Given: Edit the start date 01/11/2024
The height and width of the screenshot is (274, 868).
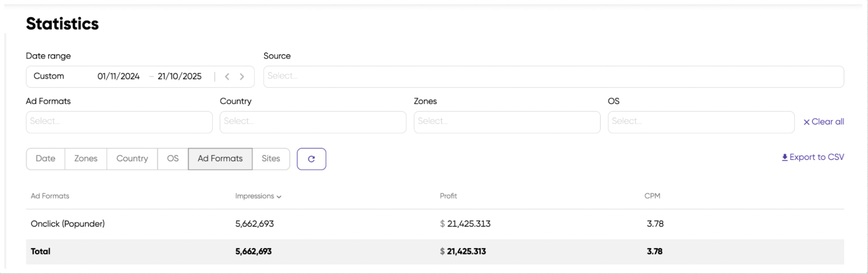Looking at the screenshot, I should coord(119,76).
